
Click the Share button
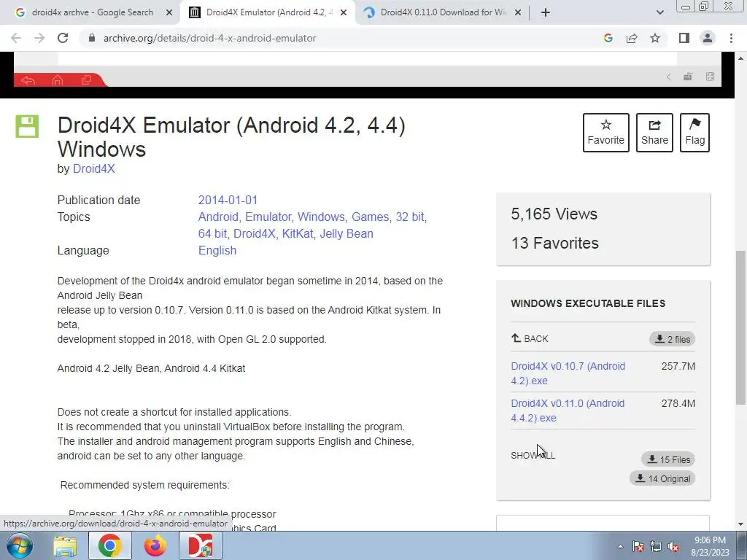[654, 133]
